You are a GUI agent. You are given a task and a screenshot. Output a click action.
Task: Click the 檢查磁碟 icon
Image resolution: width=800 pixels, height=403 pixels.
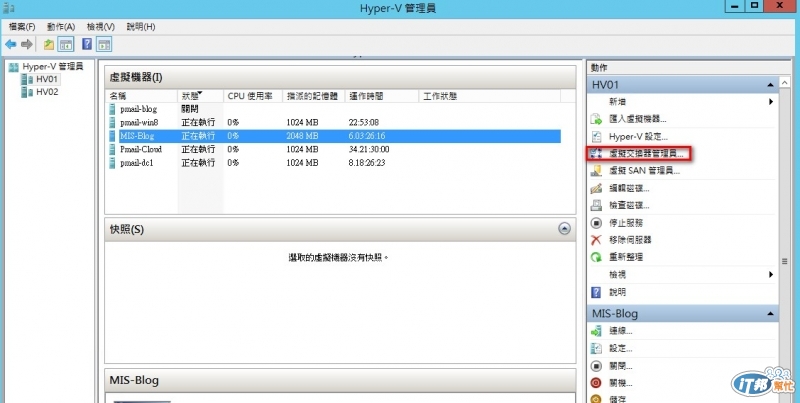[596, 206]
